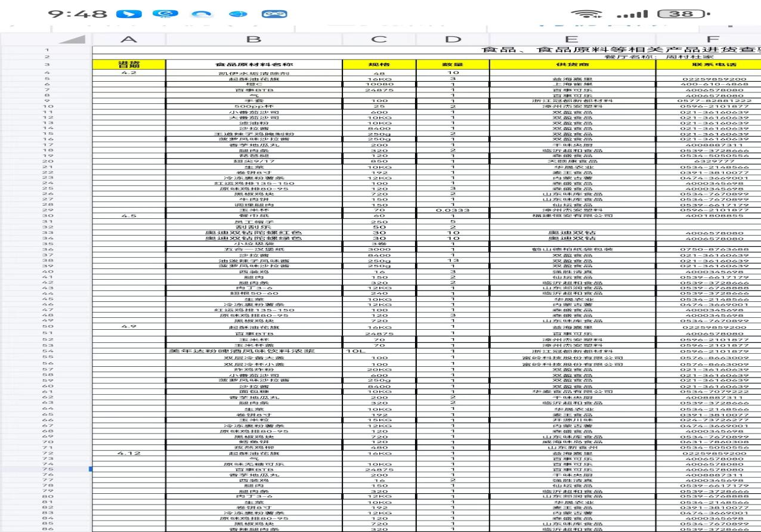Click the phone number 024-73726277
The width and height of the screenshot is (761, 532).
pos(709,420)
